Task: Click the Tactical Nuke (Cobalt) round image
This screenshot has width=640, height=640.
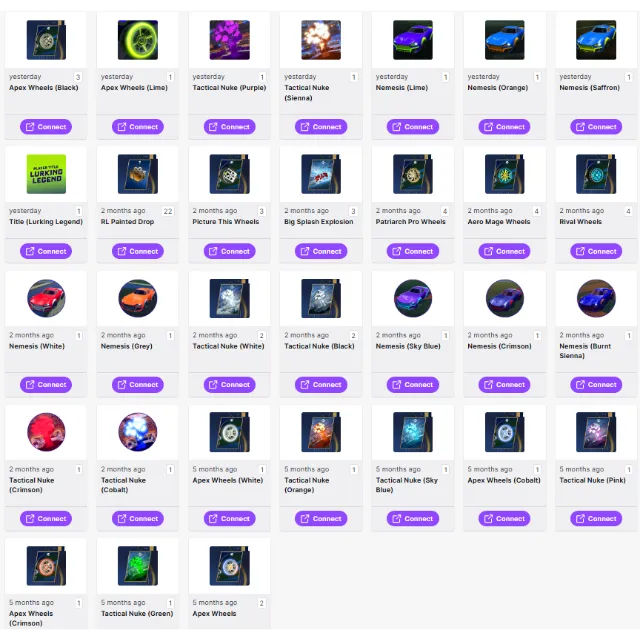Action: 138,432
